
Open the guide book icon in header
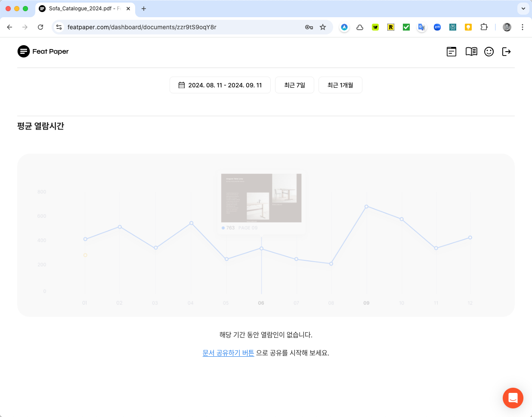(471, 52)
